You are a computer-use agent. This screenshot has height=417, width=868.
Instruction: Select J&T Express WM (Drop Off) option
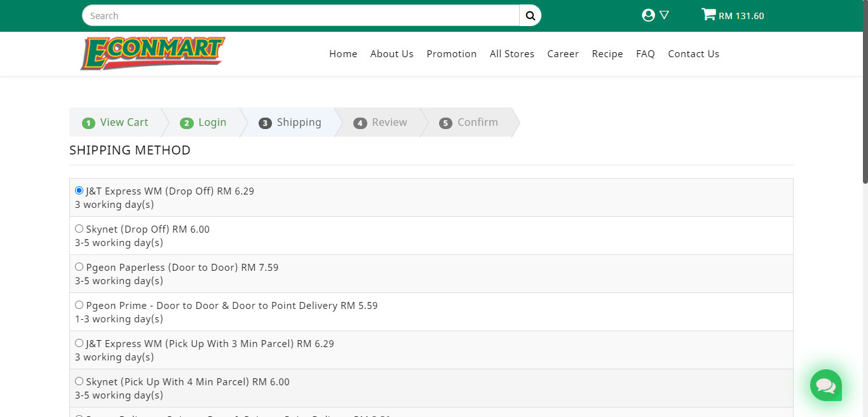(x=79, y=191)
